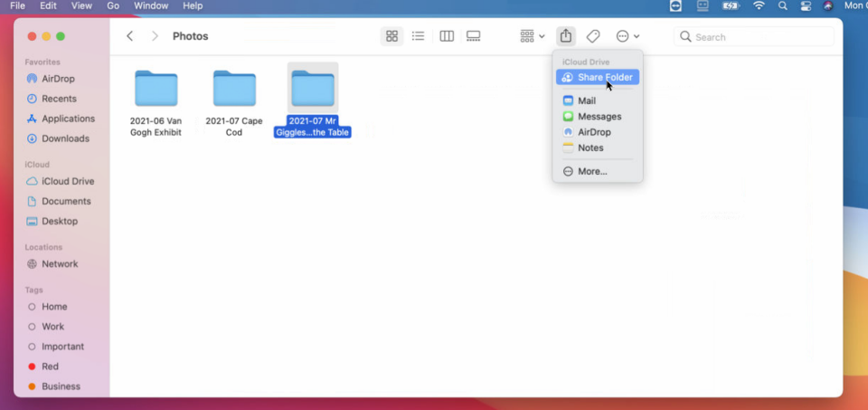
Task: Select the Red tag in sidebar
Action: 50,367
